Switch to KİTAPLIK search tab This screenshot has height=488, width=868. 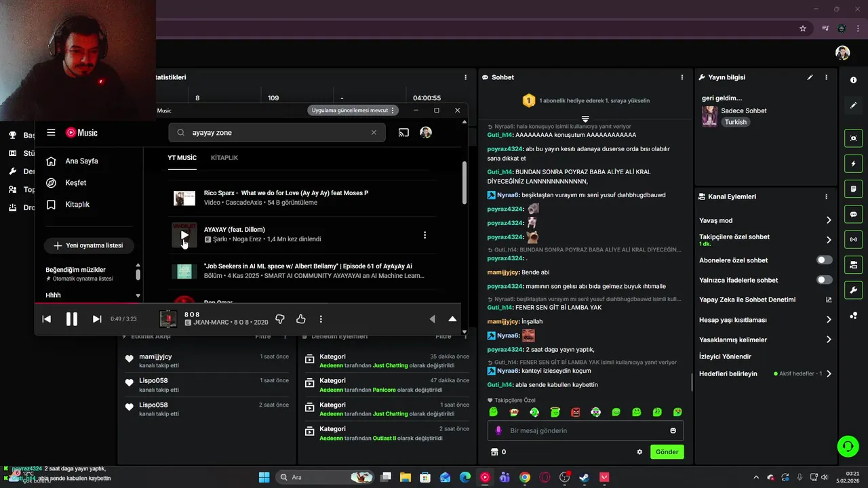click(224, 158)
